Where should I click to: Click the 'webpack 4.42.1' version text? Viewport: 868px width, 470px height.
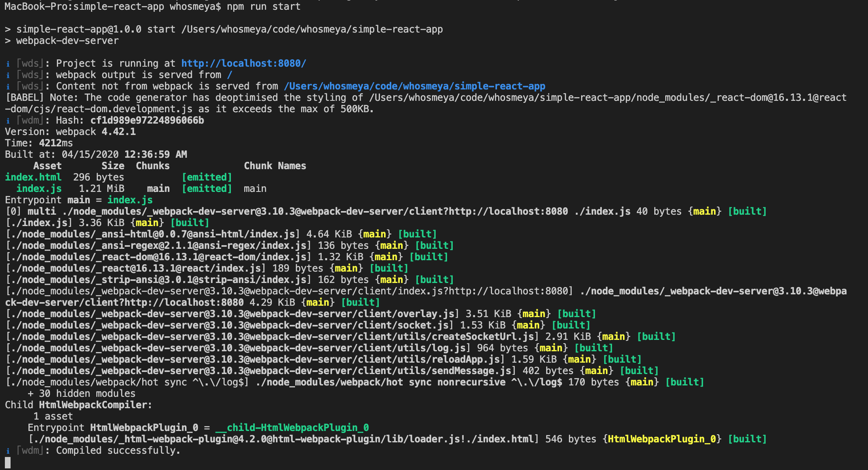click(95, 132)
